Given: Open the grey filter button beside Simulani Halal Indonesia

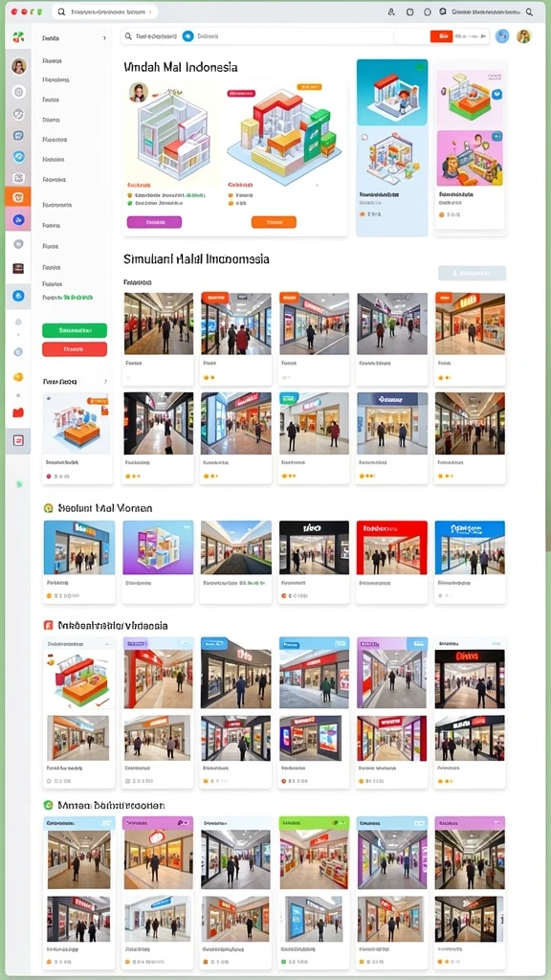Looking at the screenshot, I should click(x=473, y=273).
